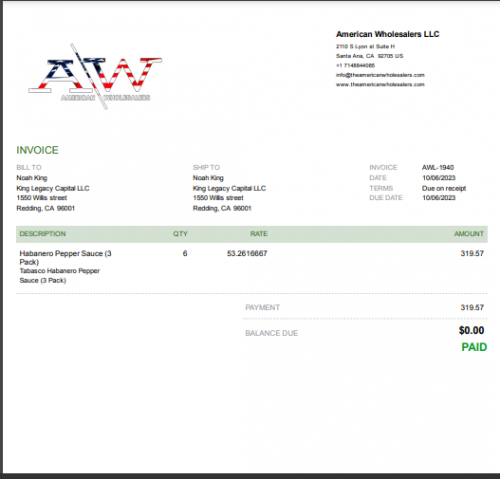Click the SHIP TO label

click(x=206, y=167)
